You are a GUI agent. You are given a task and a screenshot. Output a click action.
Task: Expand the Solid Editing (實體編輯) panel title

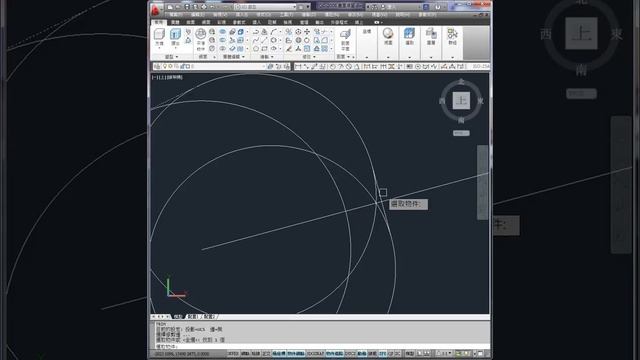[233, 57]
